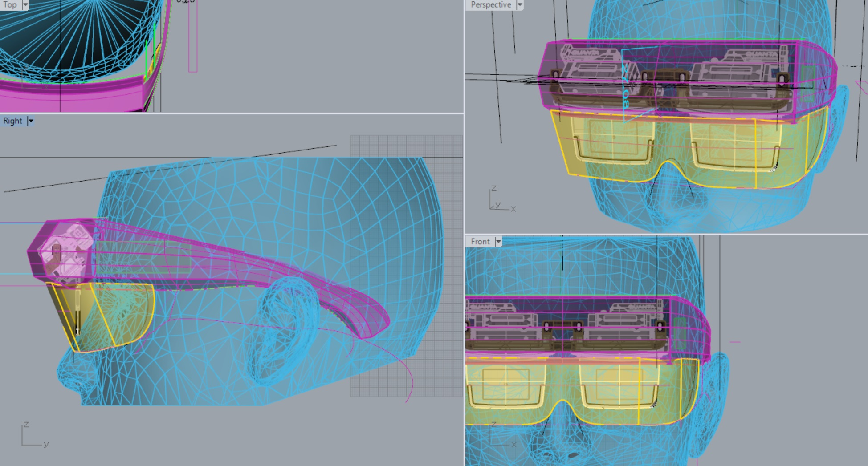The height and width of the screenshot is (466, 868).
Task: Click the Front viewport title label
Action: click(x=480, y=242)
